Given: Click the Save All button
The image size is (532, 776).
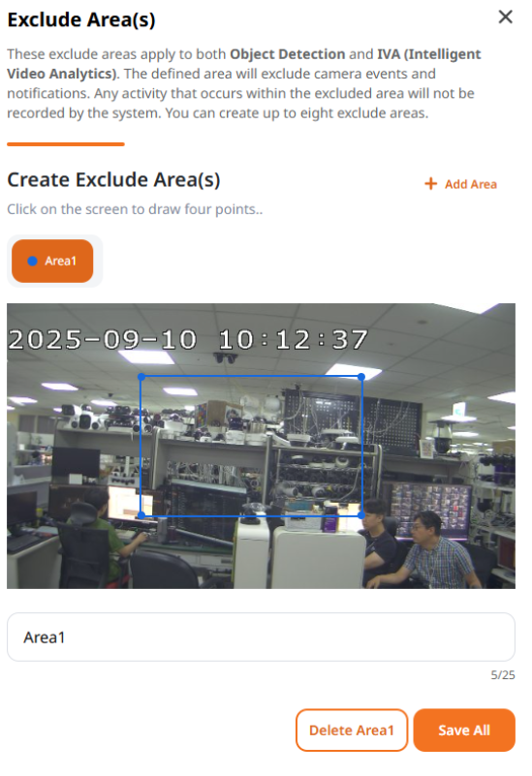Looking at the screenshot, I should (464, 729).
